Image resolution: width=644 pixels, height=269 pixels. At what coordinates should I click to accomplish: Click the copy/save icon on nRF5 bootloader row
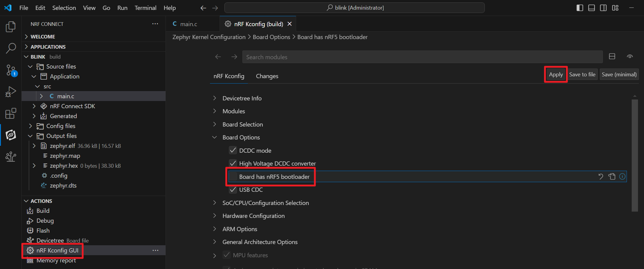tap(612, 176)
